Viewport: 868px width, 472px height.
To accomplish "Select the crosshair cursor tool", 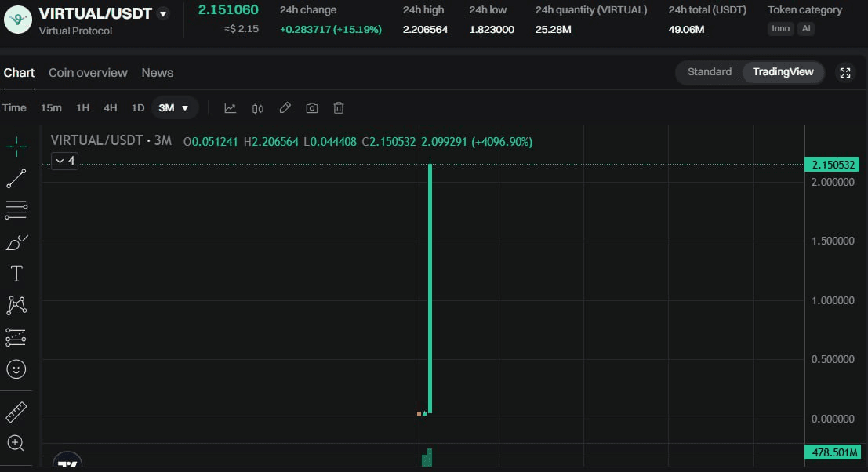I will tap(16, 147).
